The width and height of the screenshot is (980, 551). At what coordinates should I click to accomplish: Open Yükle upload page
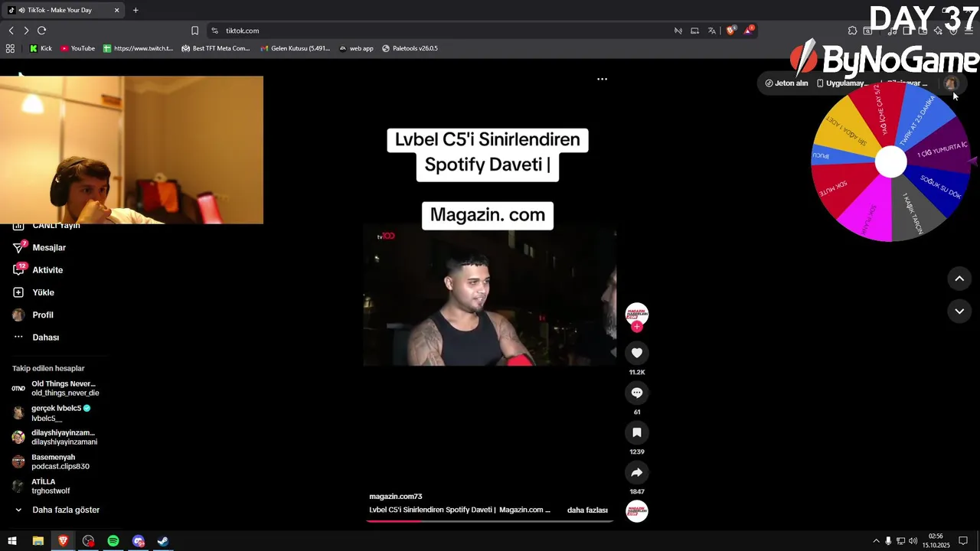coord(43,292)
